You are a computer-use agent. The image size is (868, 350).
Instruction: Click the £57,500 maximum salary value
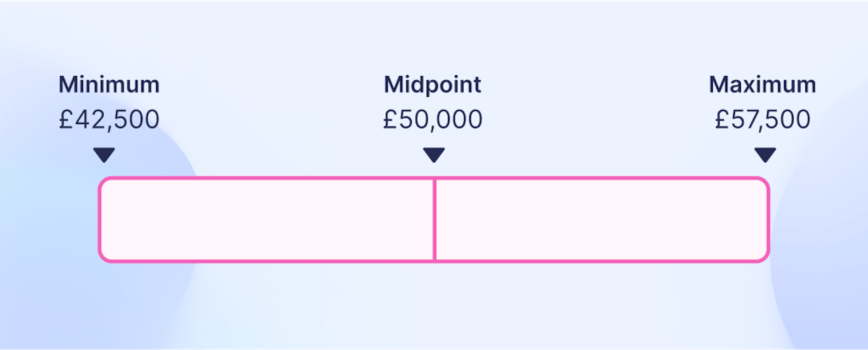[762, 119]
